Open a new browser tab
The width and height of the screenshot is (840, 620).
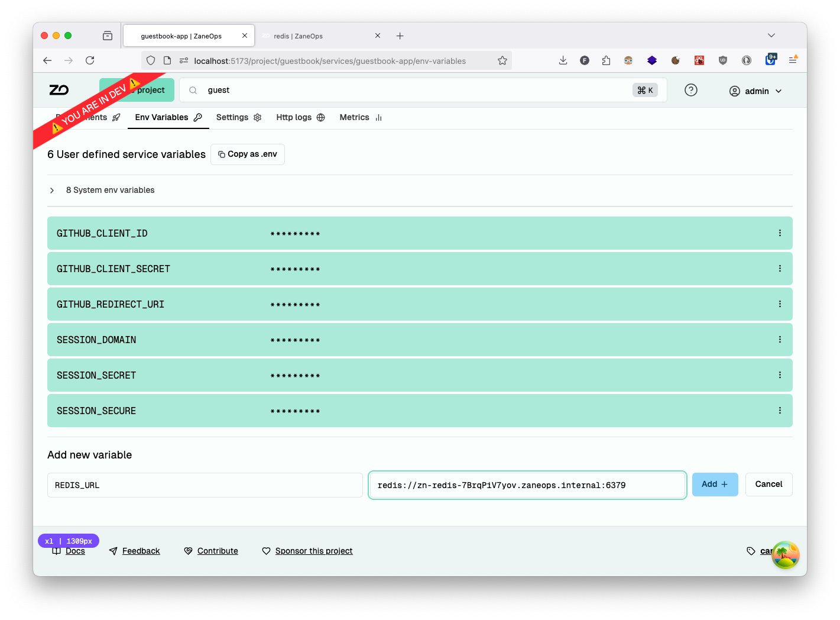tap(400, 36)
